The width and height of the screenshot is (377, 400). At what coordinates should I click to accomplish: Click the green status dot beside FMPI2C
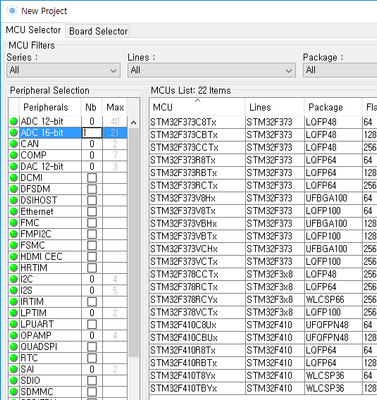point(14,234)
